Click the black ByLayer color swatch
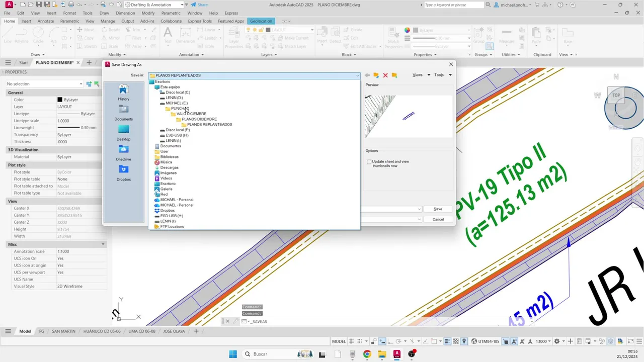The height and width of the screenshot is (362, 644). [x=60, y=100]
